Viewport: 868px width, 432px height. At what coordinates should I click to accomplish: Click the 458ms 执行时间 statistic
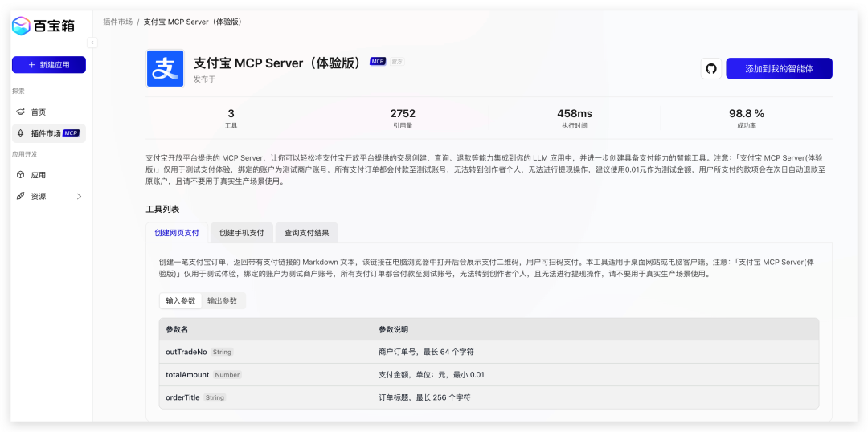pos(575,118)
